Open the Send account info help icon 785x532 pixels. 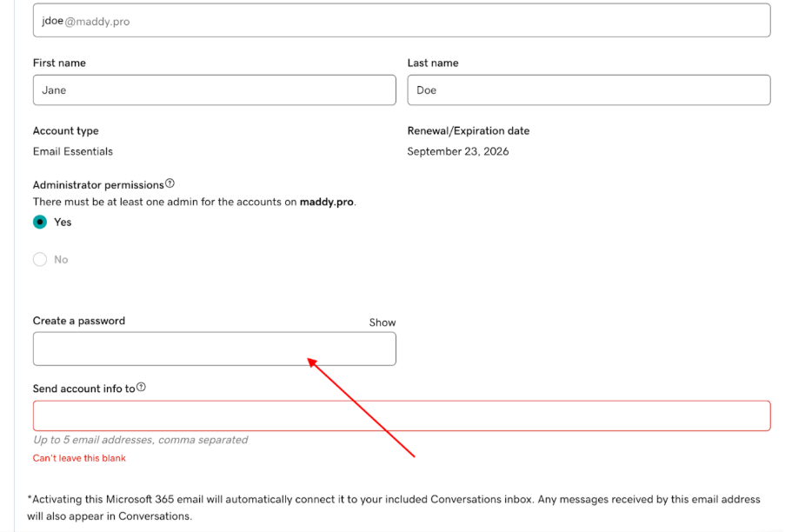pyautogui.click(x=141, y=388)
